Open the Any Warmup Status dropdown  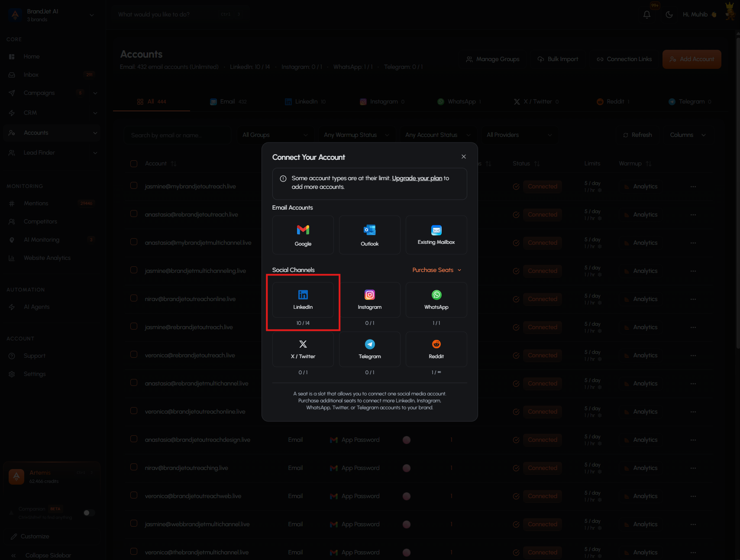click(x=356, y=135)
